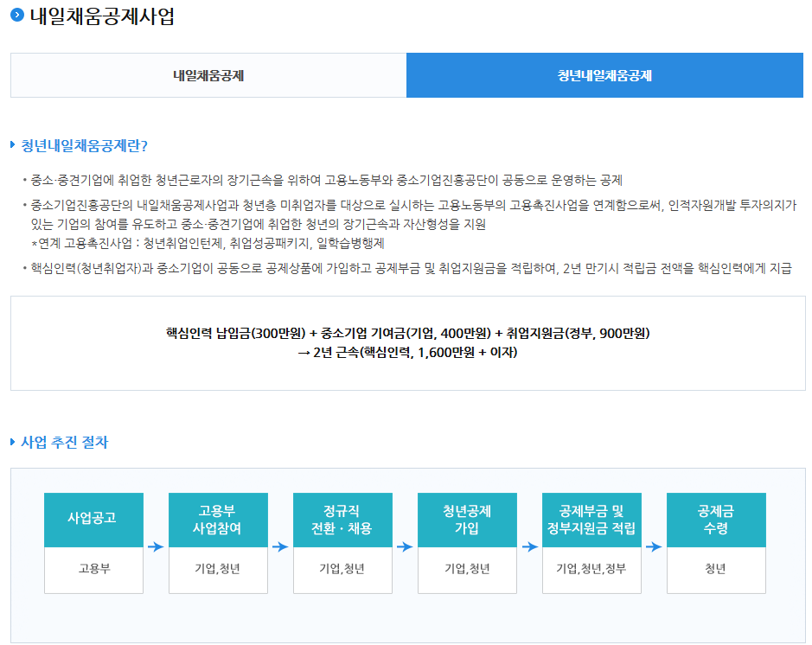This screenshot has height=645, width=812.
Task: Click the 공제부금 및 정부지원금 적립 step header
Action: pyautogui.click(x=591, y=520)
